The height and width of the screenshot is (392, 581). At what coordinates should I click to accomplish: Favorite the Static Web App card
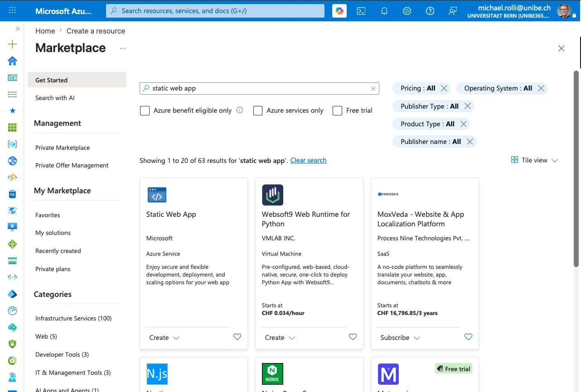point(237,337)
